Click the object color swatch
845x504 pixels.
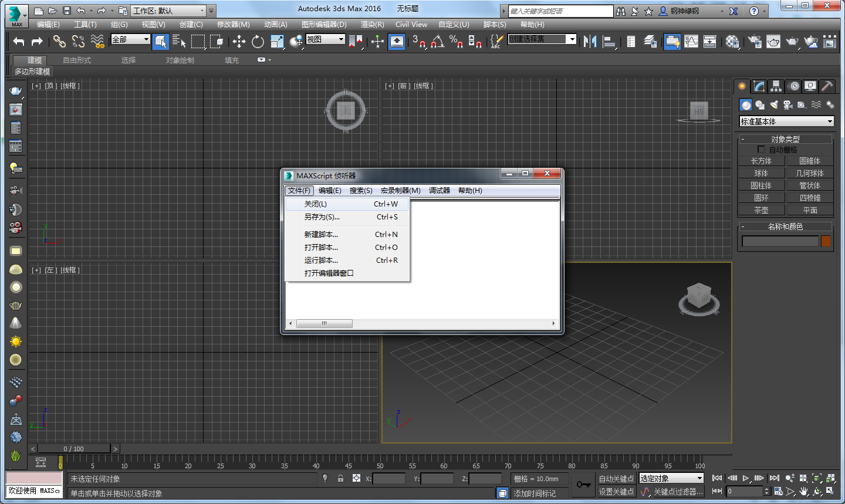(x=826, y=241)
